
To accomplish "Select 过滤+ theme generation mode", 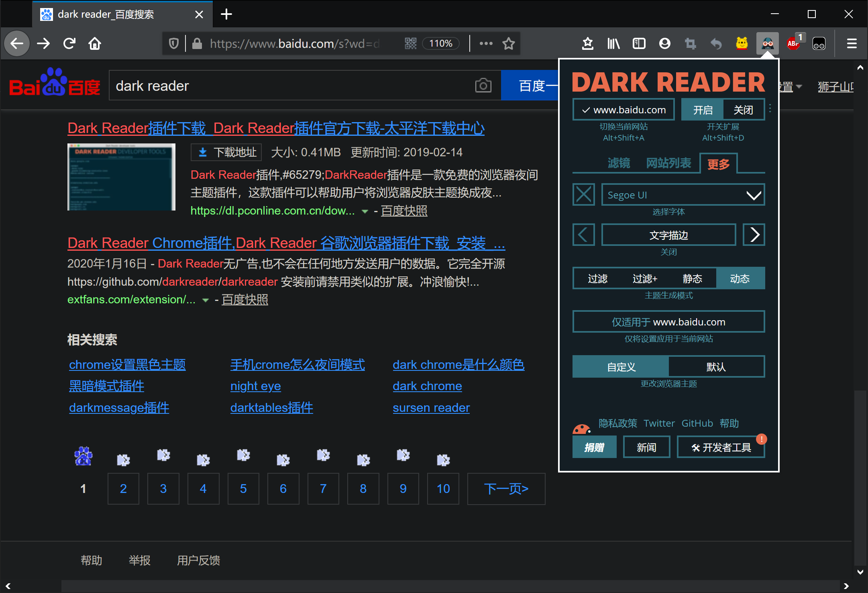I will pos(645,278).
